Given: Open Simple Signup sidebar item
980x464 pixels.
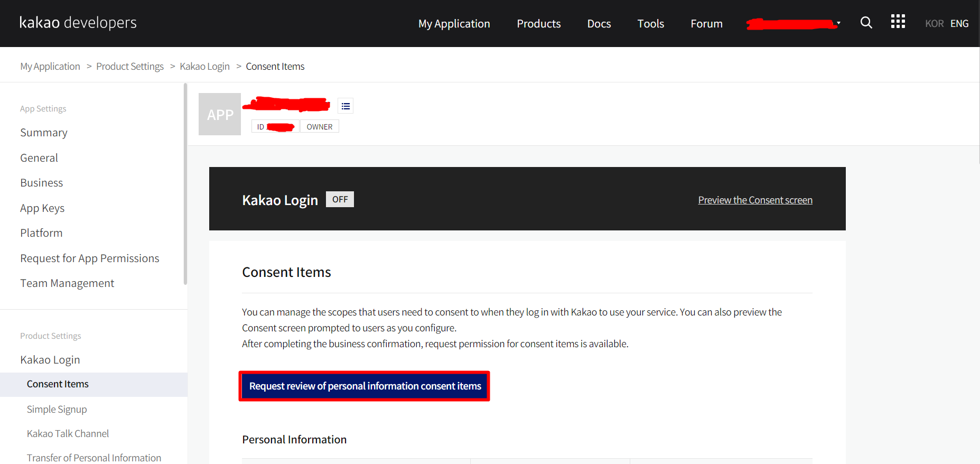Looking at the screenshot, I should [57, 410].
